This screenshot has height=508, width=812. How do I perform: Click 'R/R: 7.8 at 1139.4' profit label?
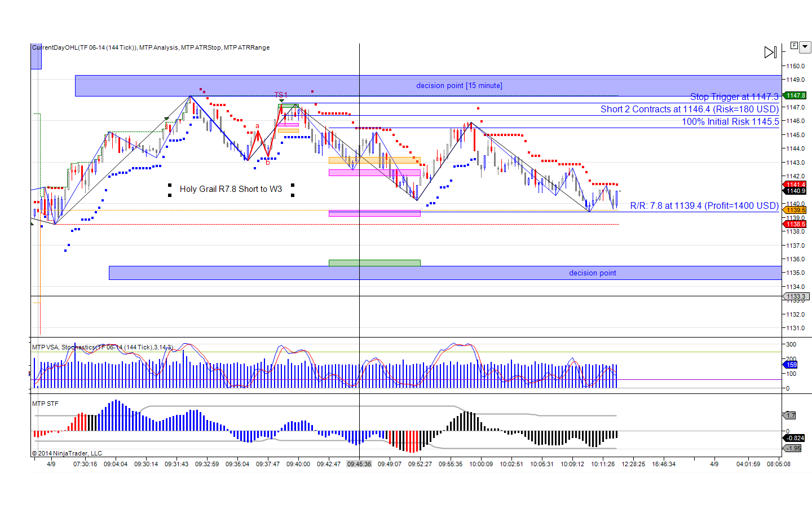[704, 206]
